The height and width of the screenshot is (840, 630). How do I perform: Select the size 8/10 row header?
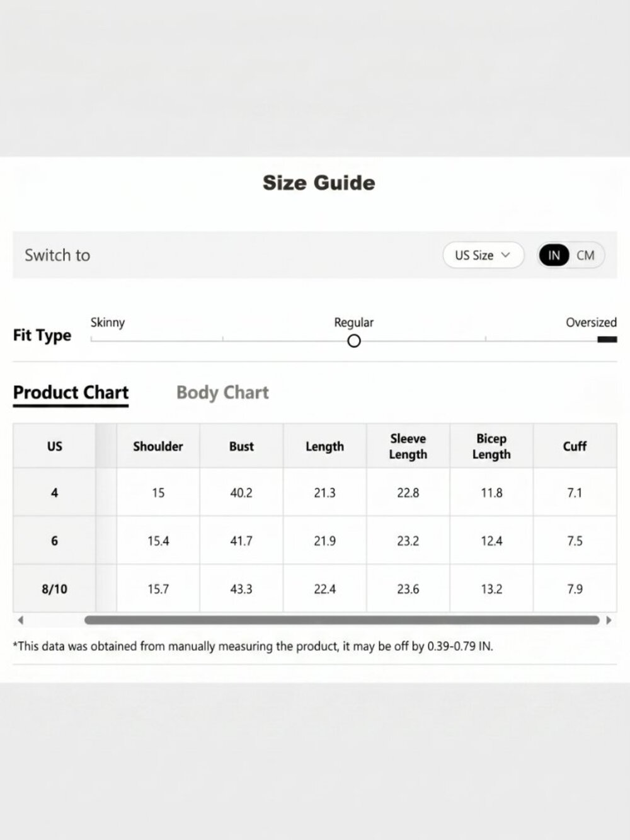click(x=54, y=589)
